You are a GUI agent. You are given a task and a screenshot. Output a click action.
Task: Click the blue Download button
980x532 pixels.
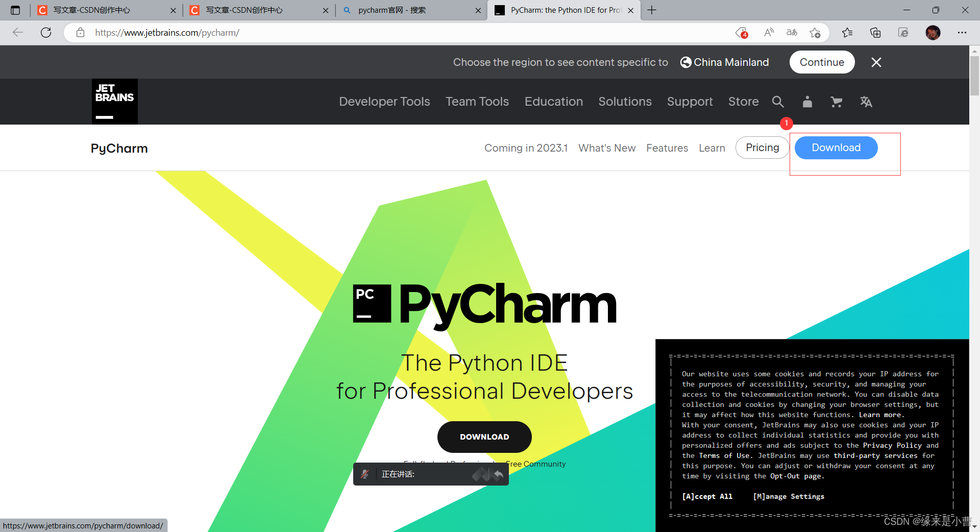[x=836, y=148]
